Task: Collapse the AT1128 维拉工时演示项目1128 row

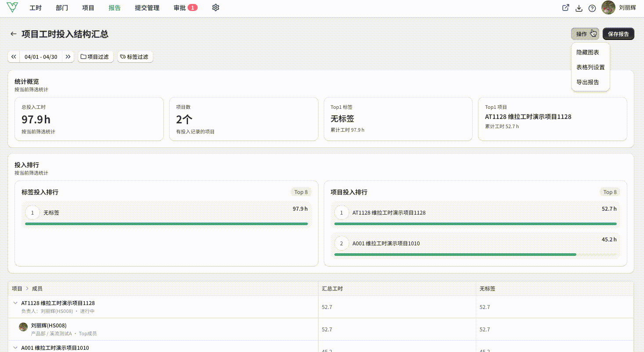Action: click(x=15, y=303)
